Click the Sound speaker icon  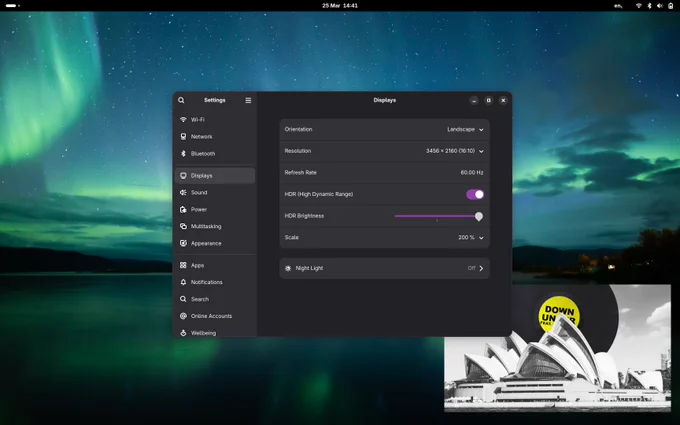pos(183,193)
